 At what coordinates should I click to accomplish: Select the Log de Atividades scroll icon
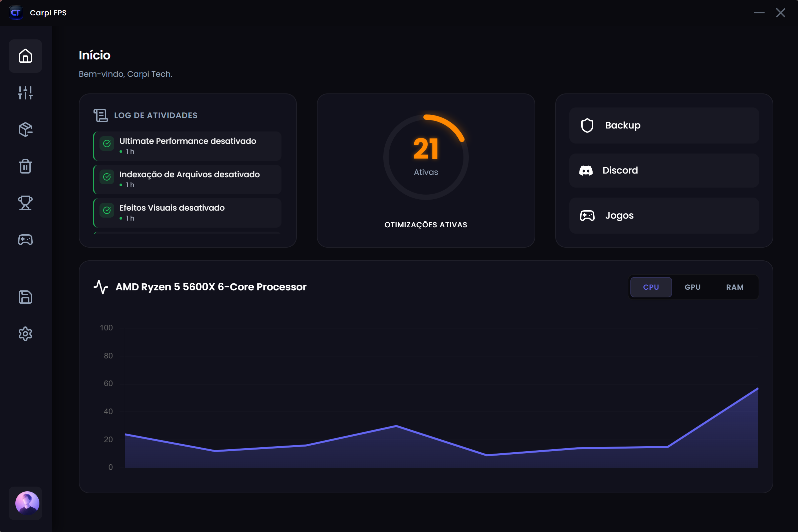click(x=100, y=115)
